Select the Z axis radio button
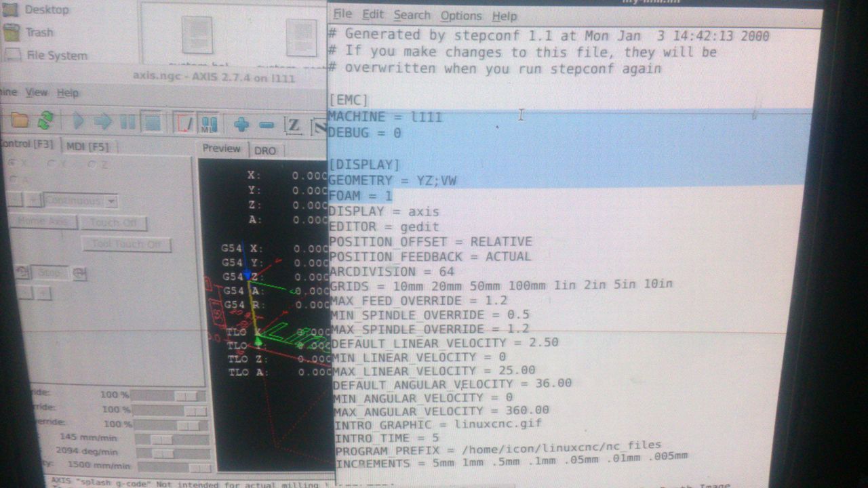The width and height of the screenshot is (868, 488). point(96,164)
